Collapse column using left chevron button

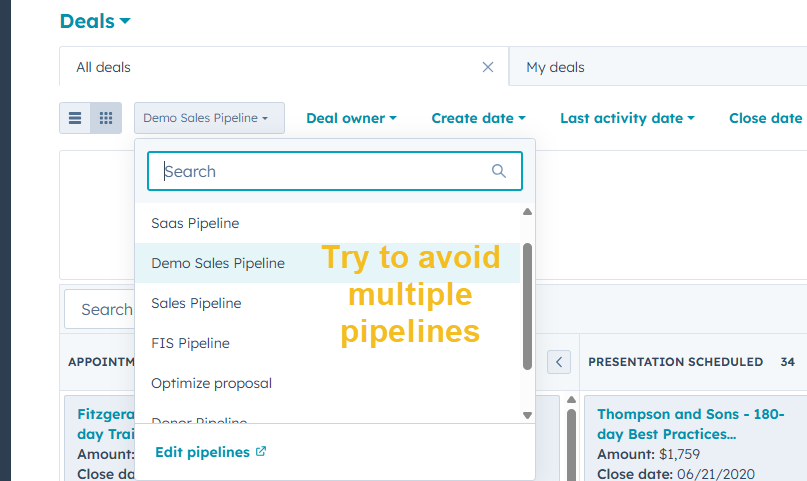point(560,362)
